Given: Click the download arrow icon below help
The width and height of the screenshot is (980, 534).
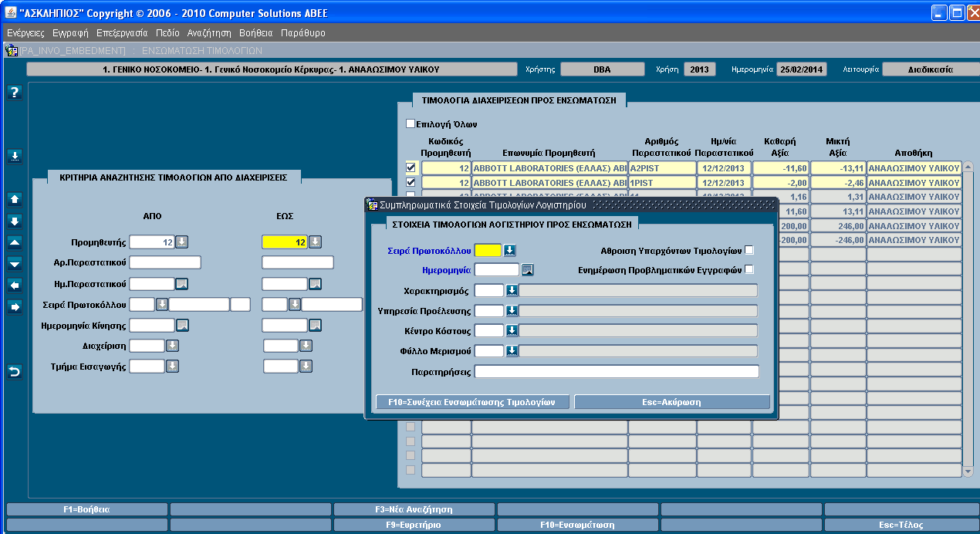Looking at the screenshot, I should click(15, 156).
